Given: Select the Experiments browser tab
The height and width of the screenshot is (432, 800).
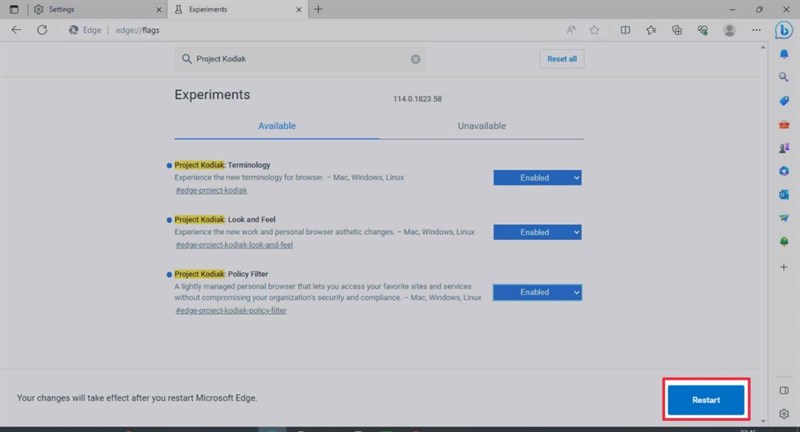Looking at the screenshot, I should pos(235,9).
